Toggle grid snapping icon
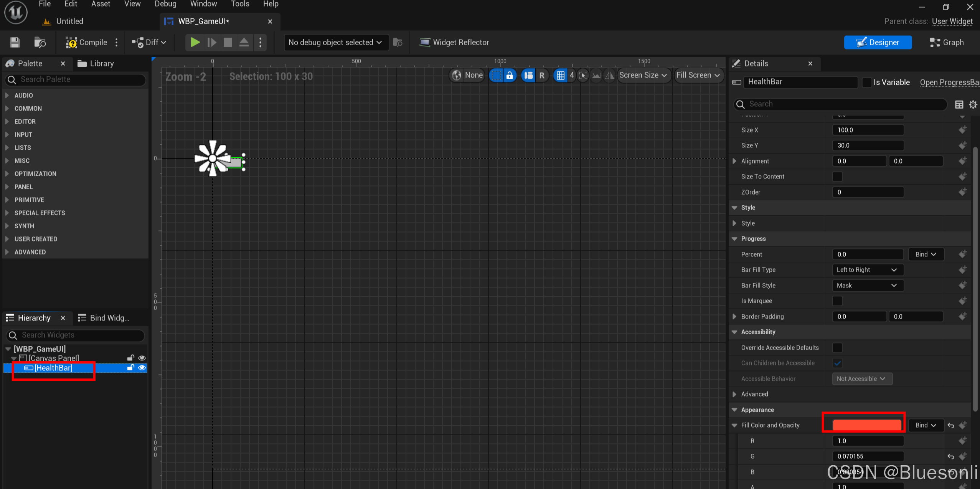The image size is (980, 489). (561, 75)
